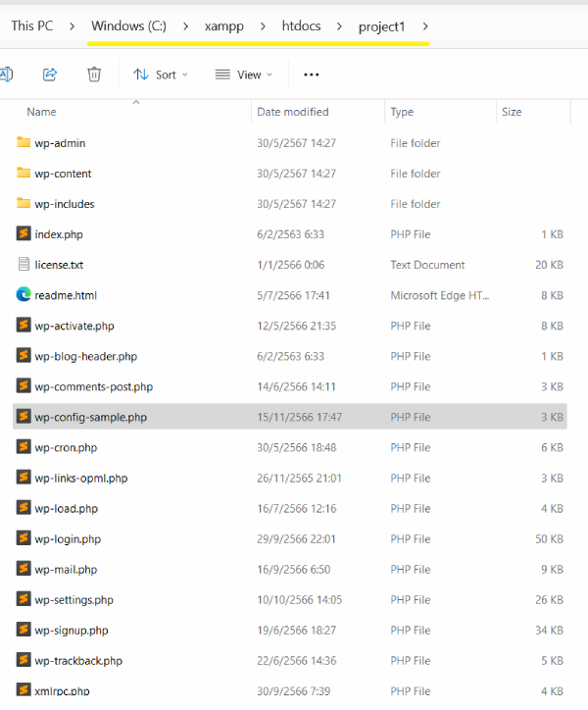Select the wp-admin file name

point(60,143)
